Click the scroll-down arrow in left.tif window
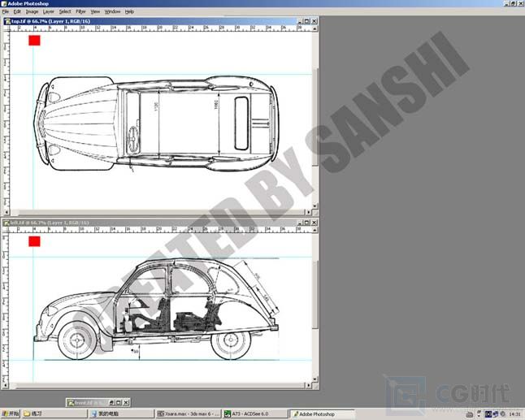Image resolution: width=525 pixels, height=420 pixels. (315, 379)
